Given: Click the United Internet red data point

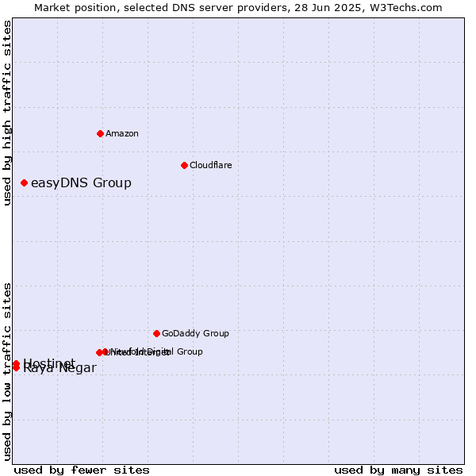Looking at the screenshot, I should 99,352.
